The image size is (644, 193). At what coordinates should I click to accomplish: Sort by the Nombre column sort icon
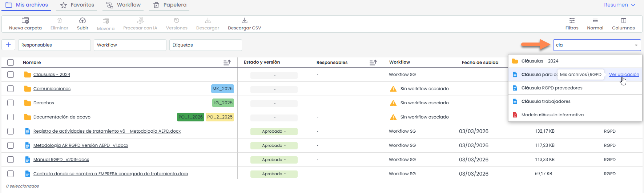227,63
